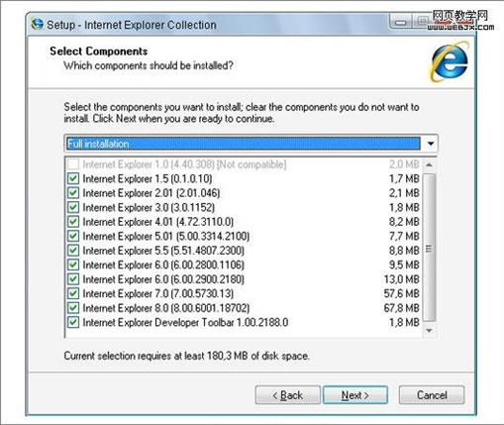Viewport: 504px width, 425px height.
Task: Disable Internet Explorer Developer Toolbar component
Action: (73, 322)
